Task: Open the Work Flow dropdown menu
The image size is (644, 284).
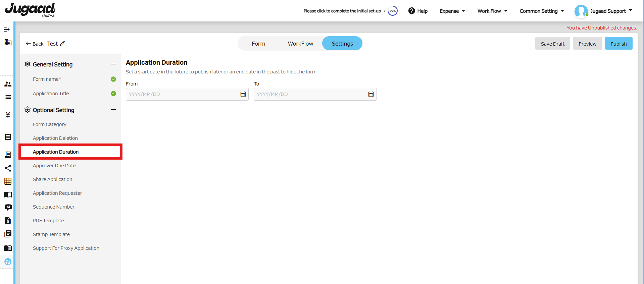Action: click(x=492, y=11)
